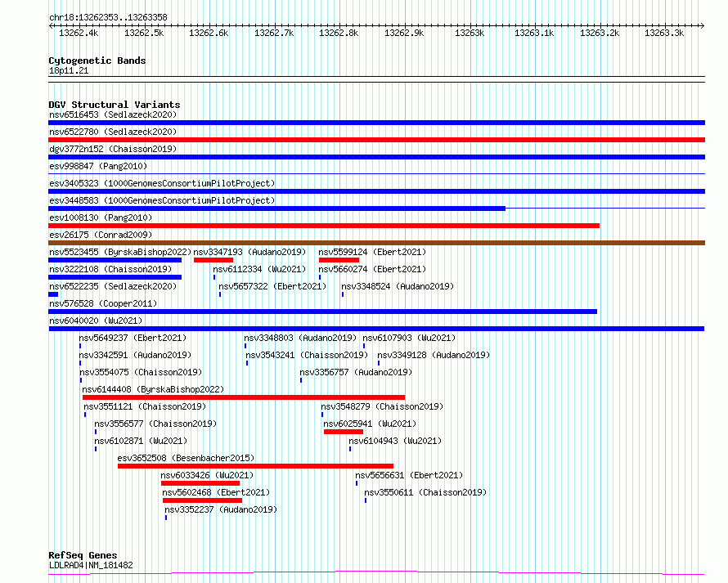Open nsv6104943 (Wu2021) variant

(395, 441)
